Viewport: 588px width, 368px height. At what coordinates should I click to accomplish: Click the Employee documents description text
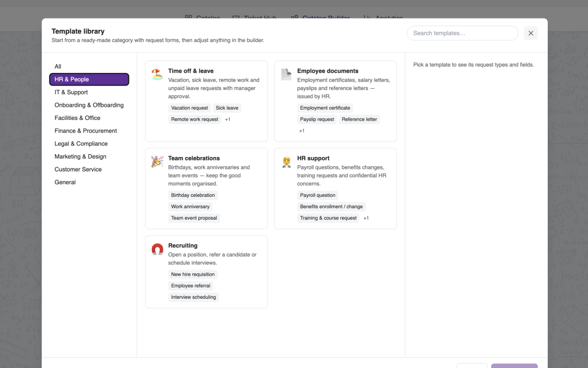tap(344, 88)
